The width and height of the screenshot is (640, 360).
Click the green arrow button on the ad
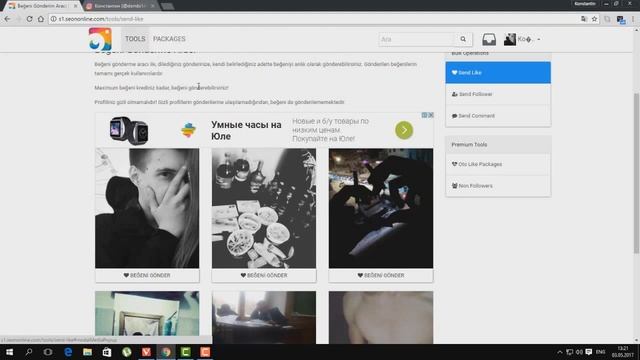(404, 130)
